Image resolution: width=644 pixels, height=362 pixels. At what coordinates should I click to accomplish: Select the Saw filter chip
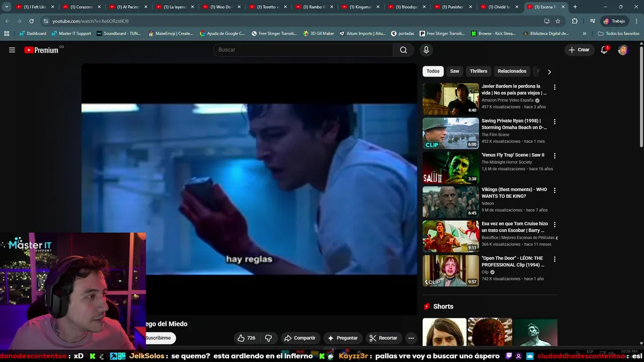pos(455,71)
